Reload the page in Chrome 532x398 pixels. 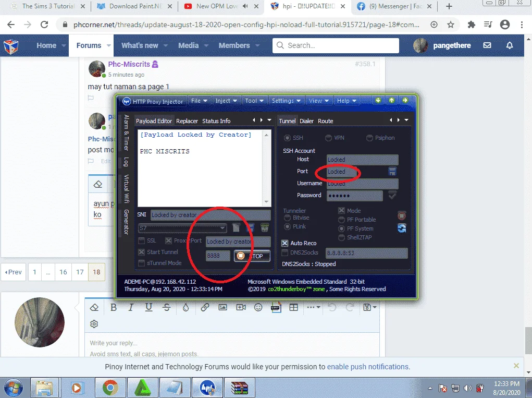44,25
